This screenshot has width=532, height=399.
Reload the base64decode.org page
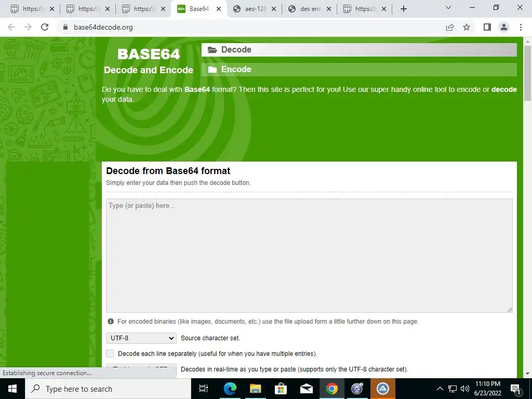pos(45,27)
